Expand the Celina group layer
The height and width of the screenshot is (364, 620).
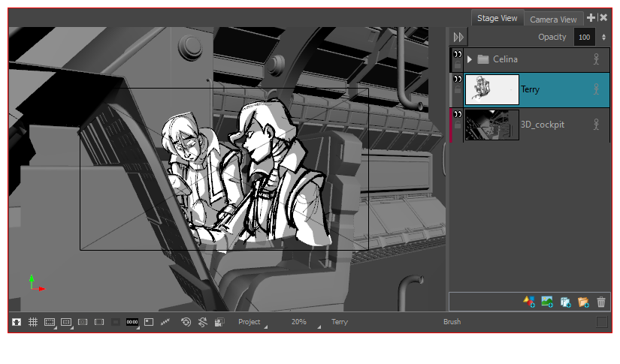pos(470,59)
